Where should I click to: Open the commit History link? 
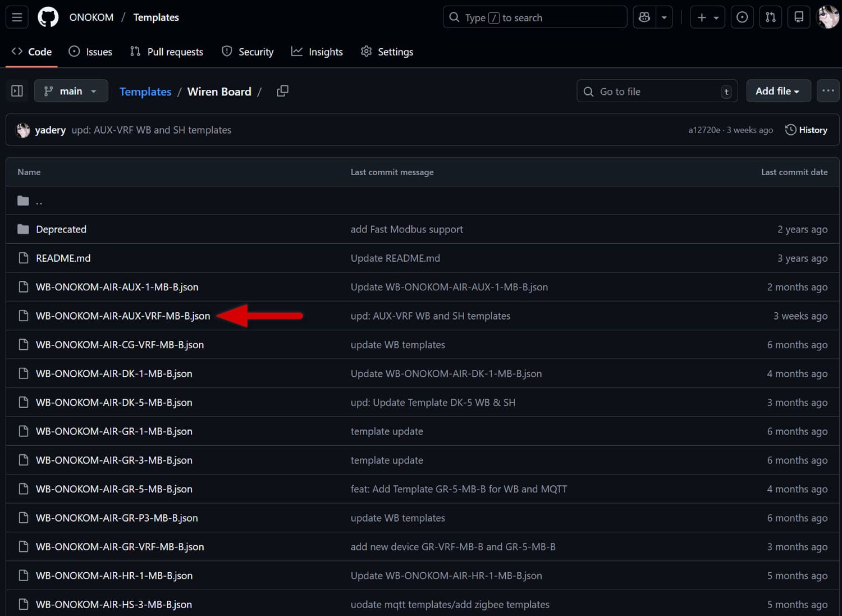pyautogui.click(x=806, y=130)
